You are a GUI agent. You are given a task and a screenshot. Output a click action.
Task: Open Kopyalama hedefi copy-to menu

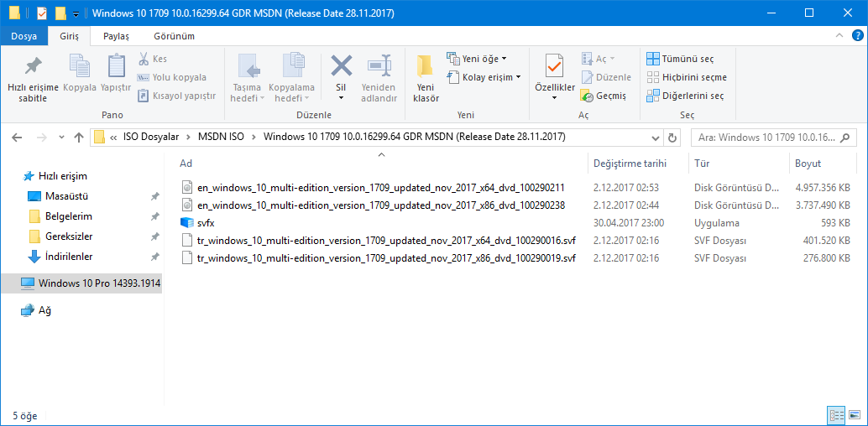(292, 79)
